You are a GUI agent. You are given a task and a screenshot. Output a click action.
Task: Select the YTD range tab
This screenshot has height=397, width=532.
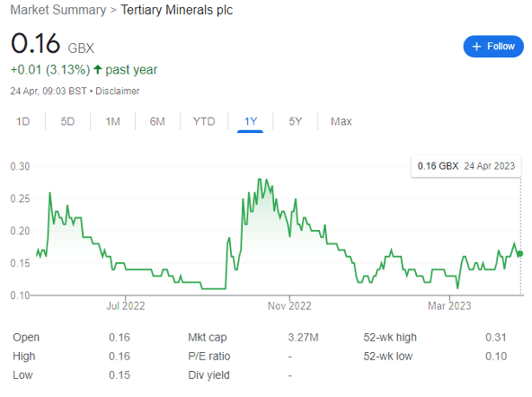coord(204,121)
